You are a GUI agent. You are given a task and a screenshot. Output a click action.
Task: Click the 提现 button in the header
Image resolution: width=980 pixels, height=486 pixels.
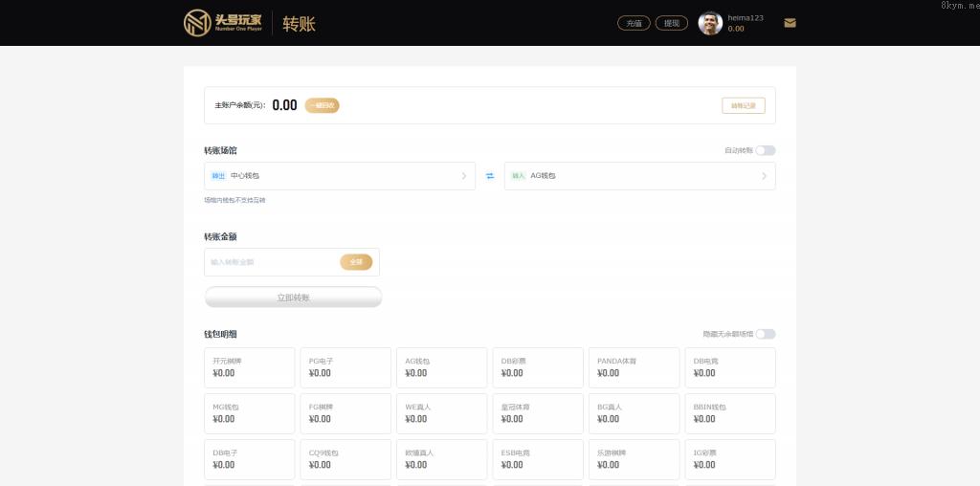pos(671,23)
